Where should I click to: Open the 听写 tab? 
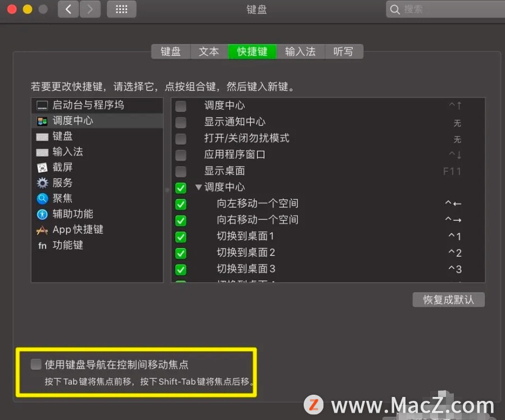click(x=344, y=52)
